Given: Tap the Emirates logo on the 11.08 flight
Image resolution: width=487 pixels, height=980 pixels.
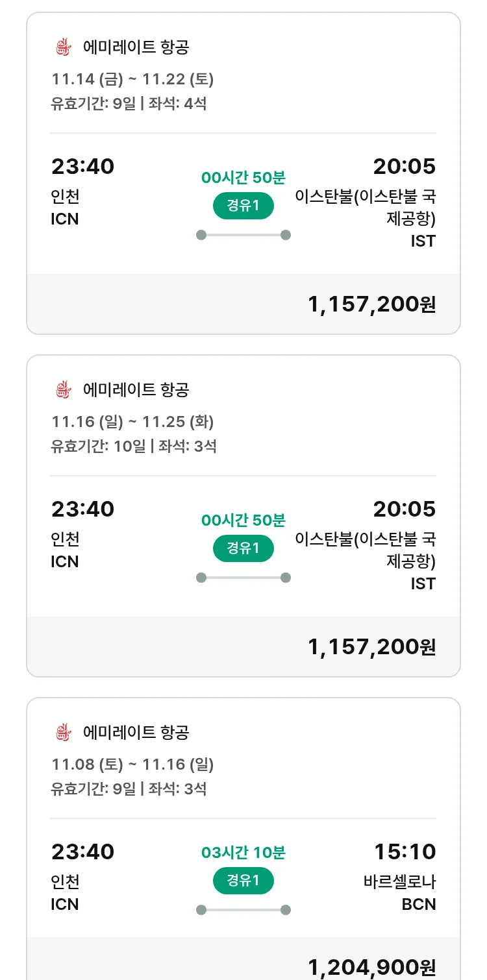Looking at the screenshot, I should pyautogui.click(x=62, y=733).
